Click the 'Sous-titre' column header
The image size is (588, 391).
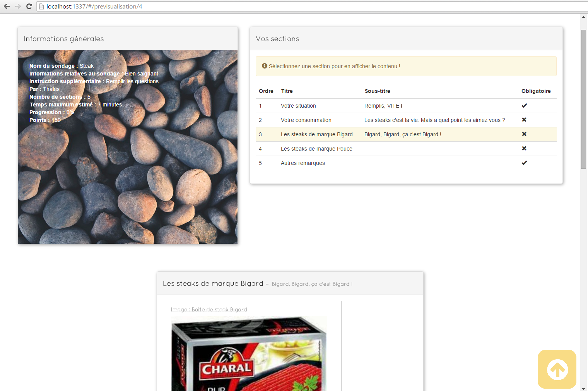click(378, 91)
